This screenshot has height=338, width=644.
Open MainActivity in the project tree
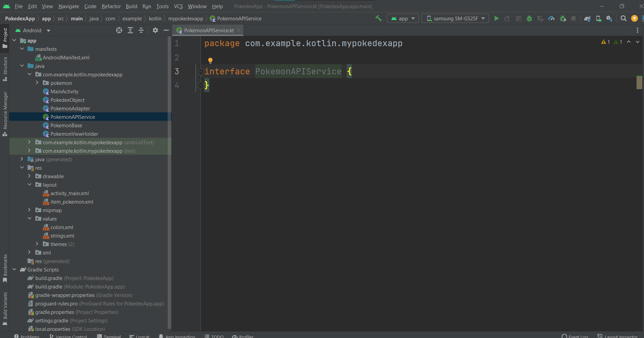(x=64, y=91)
